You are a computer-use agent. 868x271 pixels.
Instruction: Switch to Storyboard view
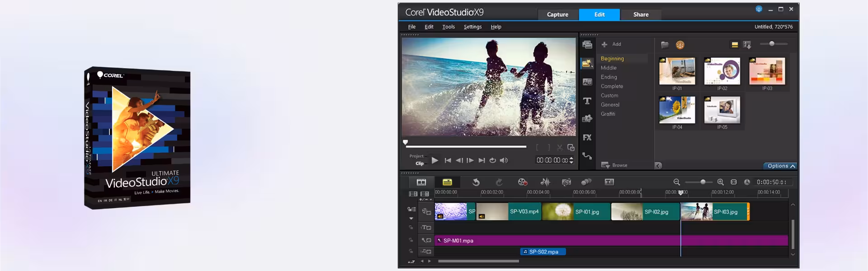click(421, 182)
